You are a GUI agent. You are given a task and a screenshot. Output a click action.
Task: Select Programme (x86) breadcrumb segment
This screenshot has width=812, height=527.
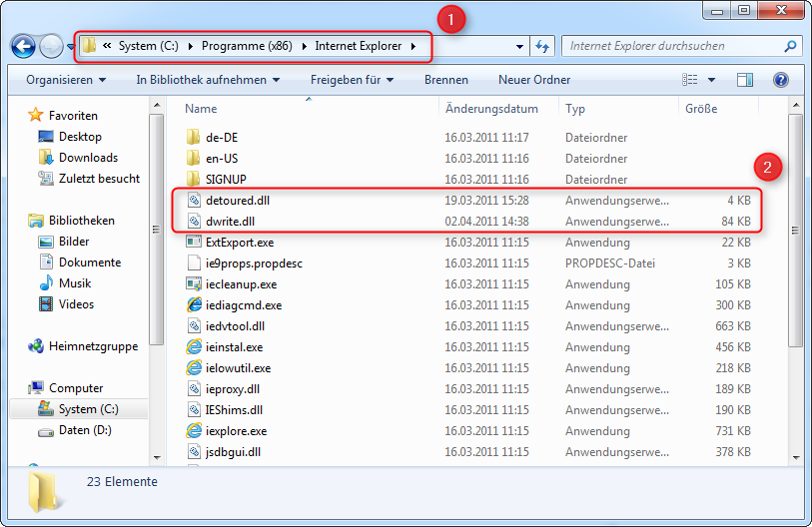coord(247,46)
